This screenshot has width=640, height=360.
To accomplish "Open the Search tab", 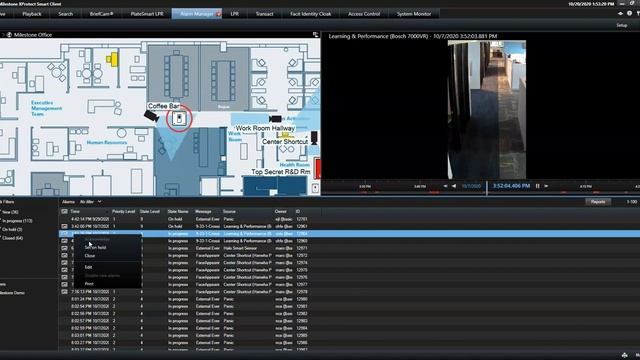I will point(65,14).
